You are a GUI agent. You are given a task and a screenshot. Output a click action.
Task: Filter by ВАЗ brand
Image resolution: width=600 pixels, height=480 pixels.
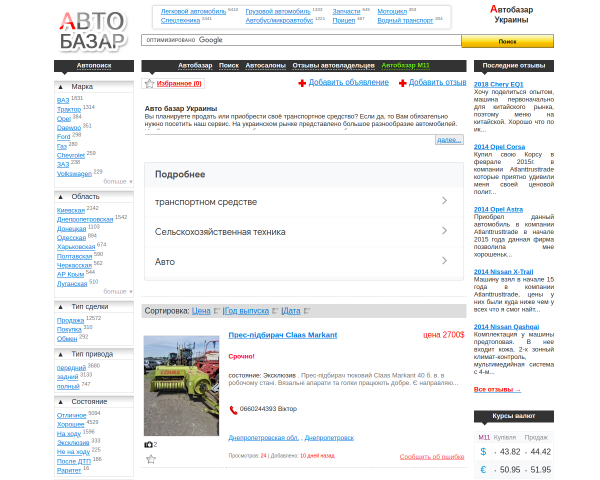[x=63, y=100]
